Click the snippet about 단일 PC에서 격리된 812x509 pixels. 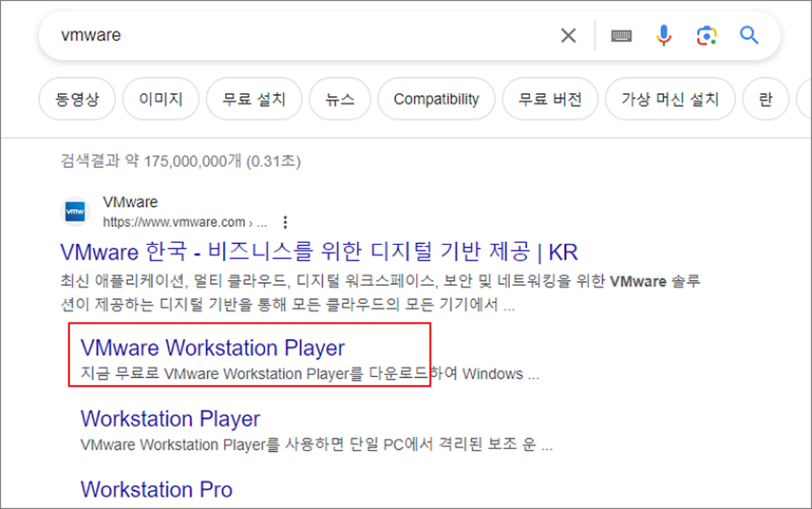(316, 445)
